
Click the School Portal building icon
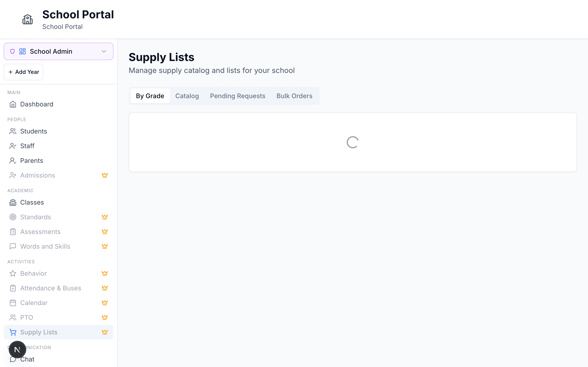tap(28, 19)
